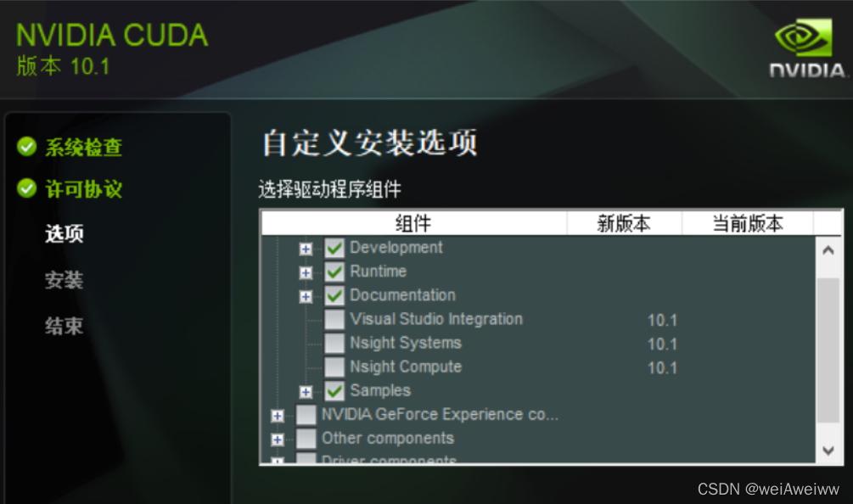
Task: Expand the Other components node
Action: (278, 440)
